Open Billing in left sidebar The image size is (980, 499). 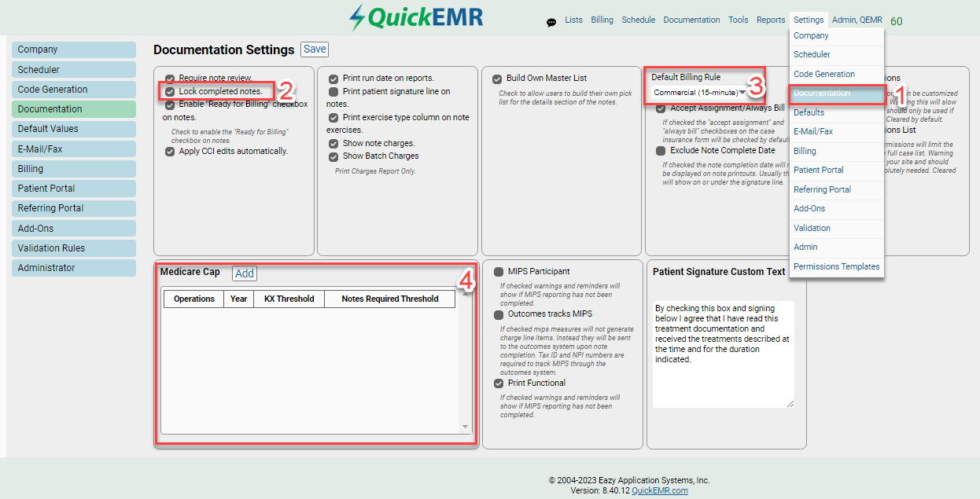[x=74, y=169]
